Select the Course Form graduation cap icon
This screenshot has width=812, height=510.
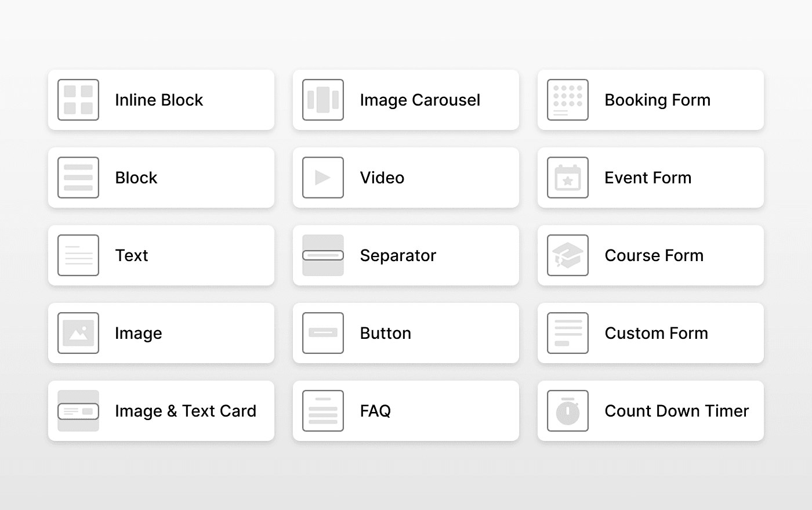click(x=568, y=255)
